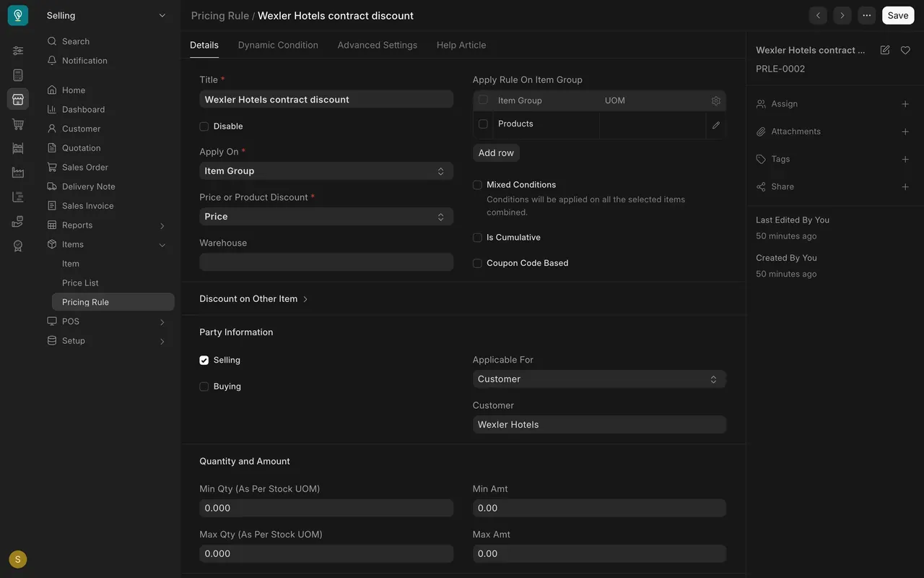
Task: Check the Buying checkbox
Action: click(x=204, y=387)
